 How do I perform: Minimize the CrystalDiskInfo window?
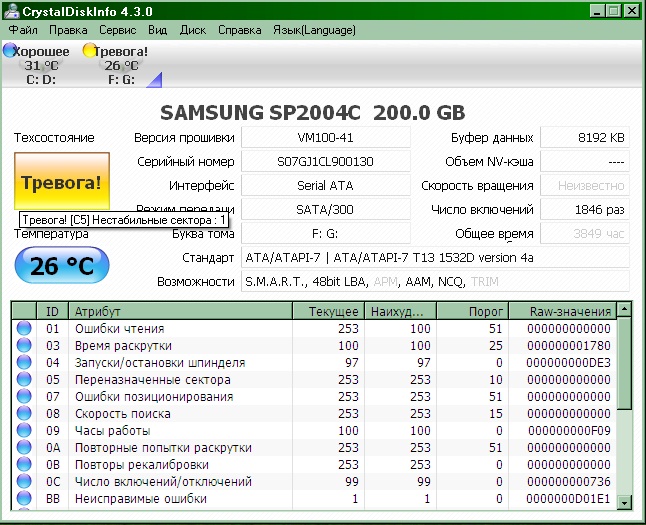pyautogui.click(x=597, y=11)
